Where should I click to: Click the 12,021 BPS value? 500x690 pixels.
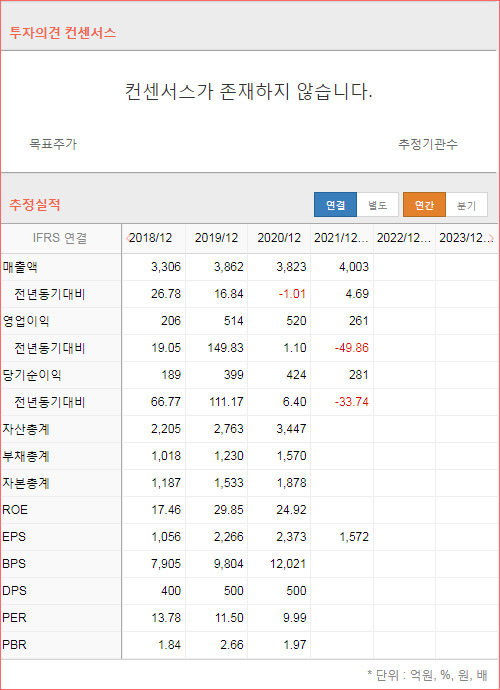point(288,564)
